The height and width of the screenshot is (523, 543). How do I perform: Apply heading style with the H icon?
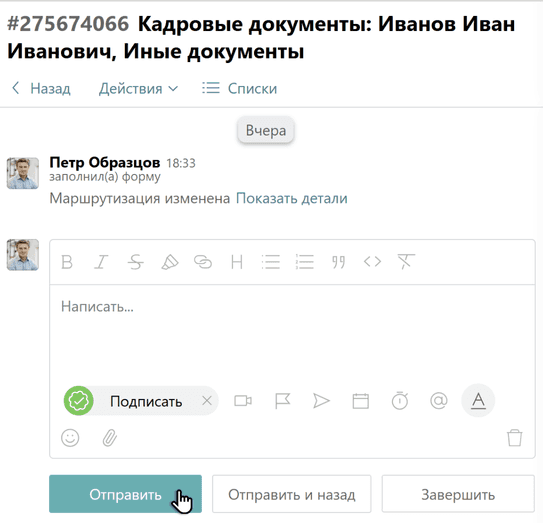[237, 262]
